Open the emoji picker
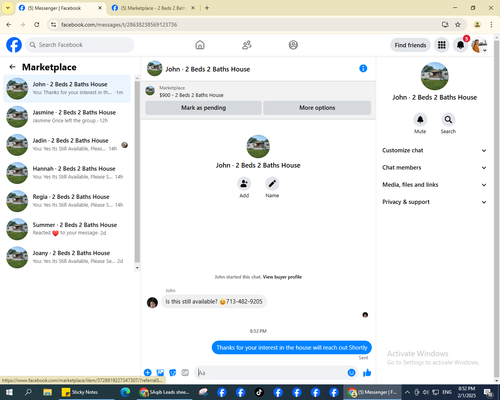The height and width of the screenshot is (400, 500). pos(351,373)
